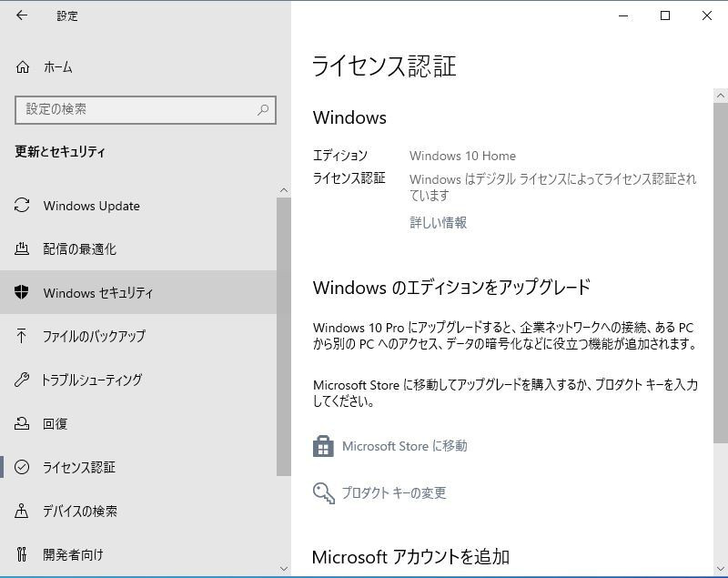Focus the 設定の検索 search box
The image size is (728, 578).
pos(146,110)
